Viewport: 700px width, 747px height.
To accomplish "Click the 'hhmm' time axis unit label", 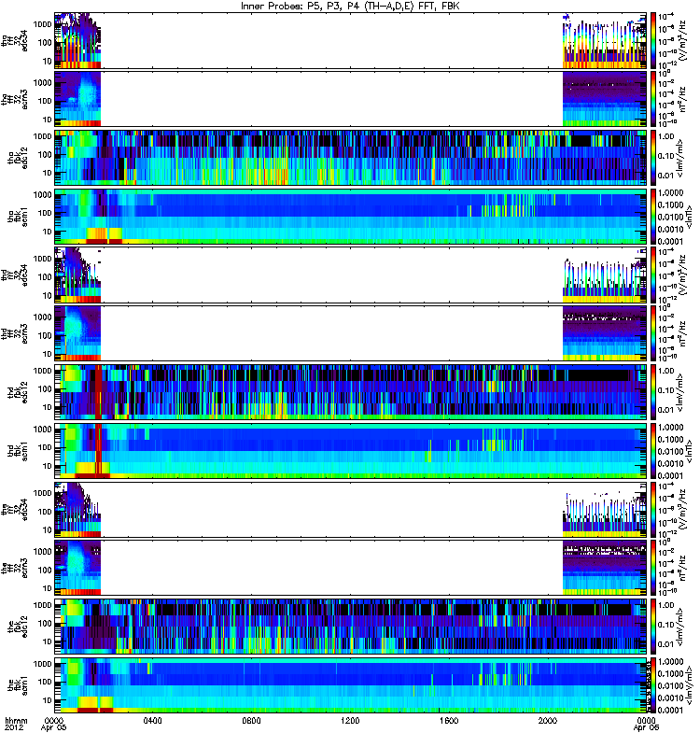I will point(16,721).
